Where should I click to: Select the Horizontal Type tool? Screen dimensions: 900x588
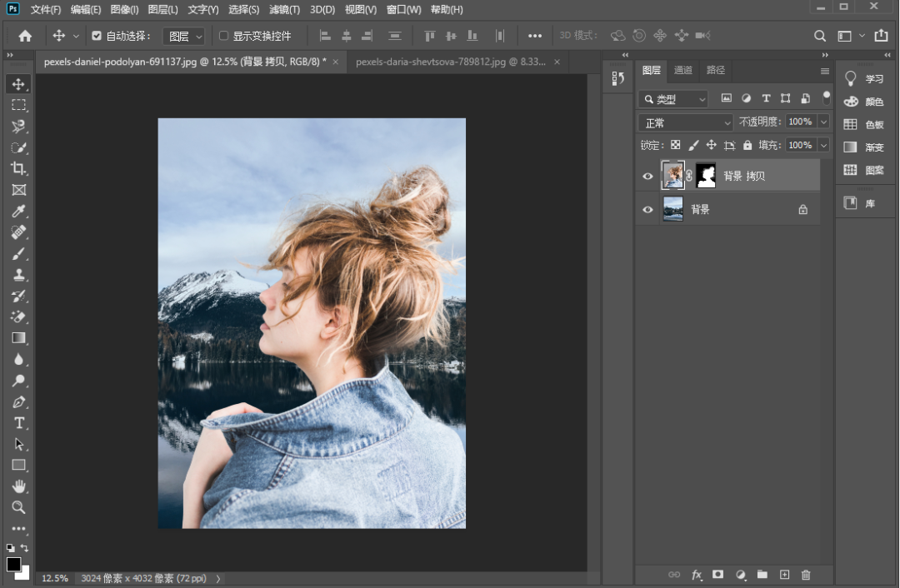[x=18, y=423]
